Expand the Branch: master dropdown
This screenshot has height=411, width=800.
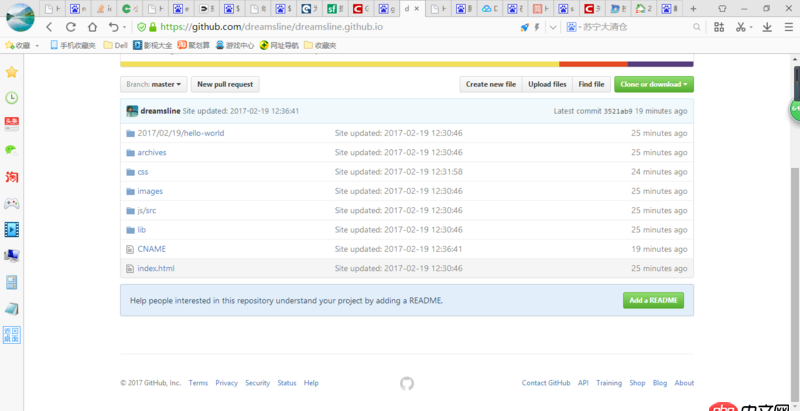tap(154, 84)
